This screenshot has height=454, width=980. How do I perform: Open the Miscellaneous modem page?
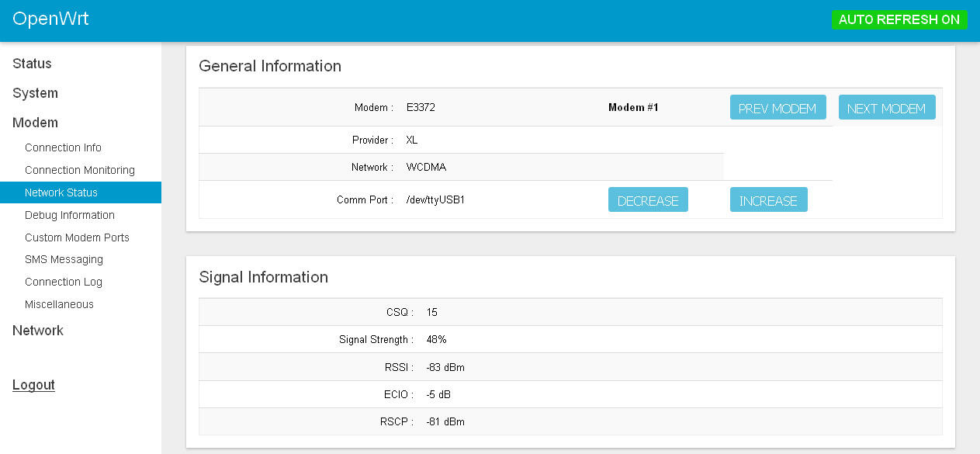pyautogui.click(x=59, y=304)
